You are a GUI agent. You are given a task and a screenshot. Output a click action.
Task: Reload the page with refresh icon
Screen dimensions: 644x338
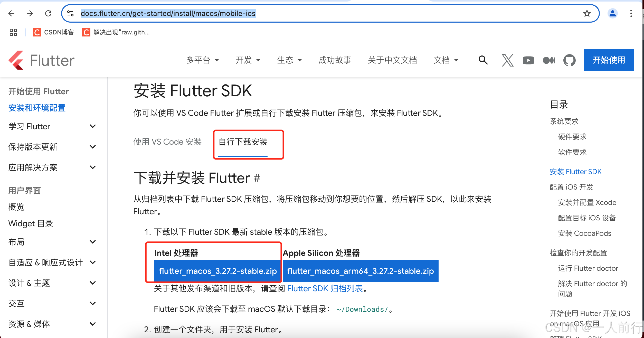(x=48, y=13)
